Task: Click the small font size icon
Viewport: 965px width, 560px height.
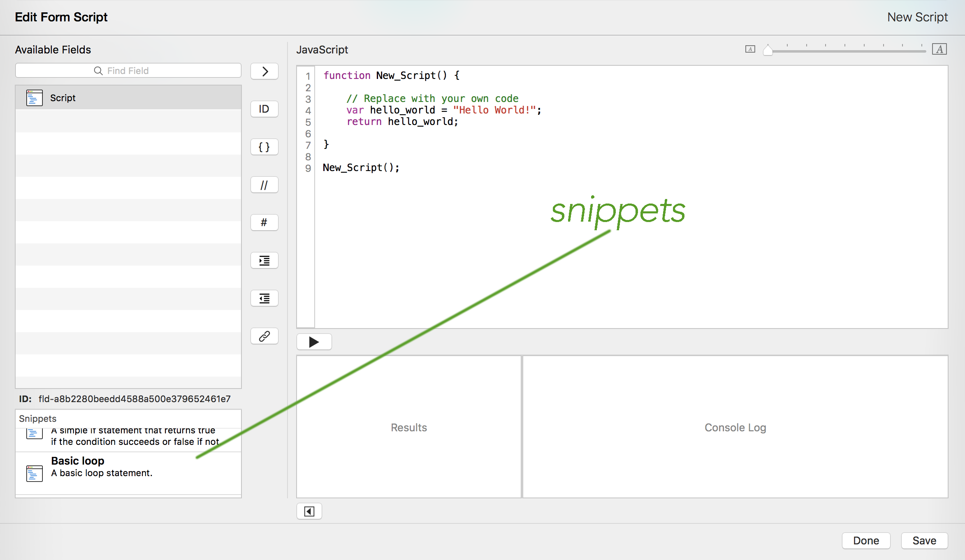Action: 750,49
